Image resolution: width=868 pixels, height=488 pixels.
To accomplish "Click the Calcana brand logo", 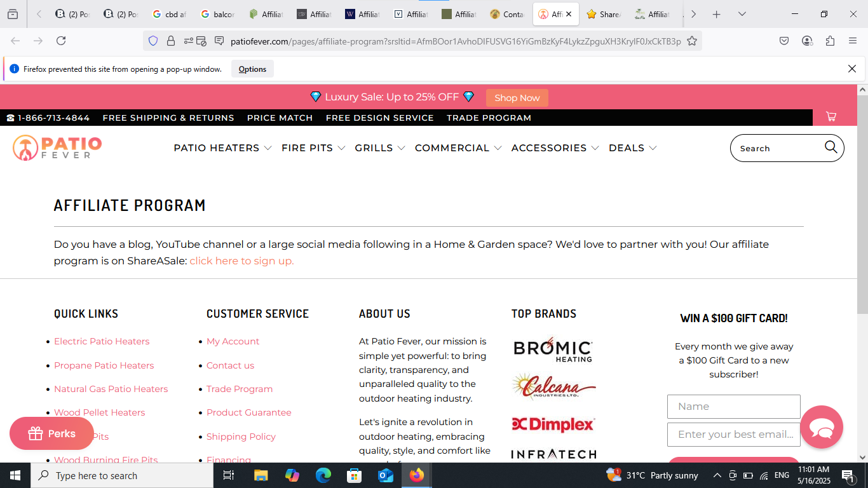I will [x=553, y=387].
